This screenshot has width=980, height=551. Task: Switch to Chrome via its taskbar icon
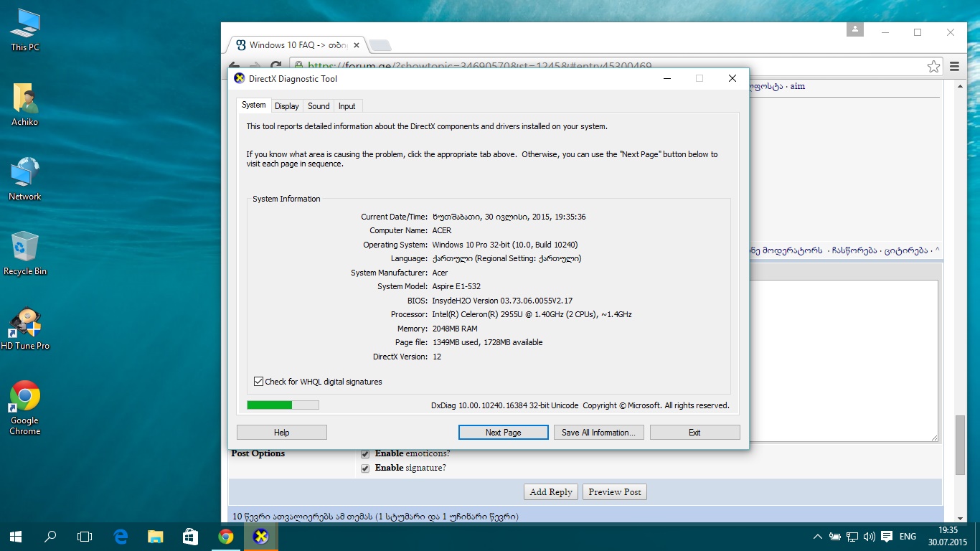click(226, 536)
